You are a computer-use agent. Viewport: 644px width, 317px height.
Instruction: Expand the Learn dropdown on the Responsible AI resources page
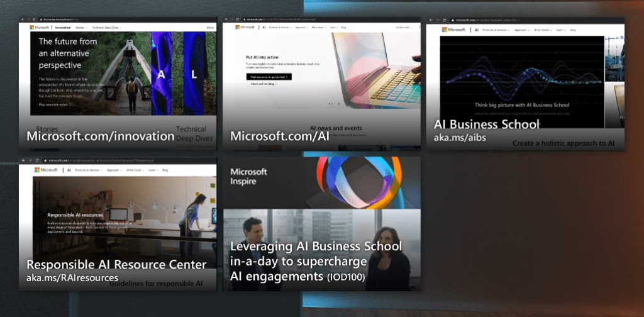pos(151,170)
